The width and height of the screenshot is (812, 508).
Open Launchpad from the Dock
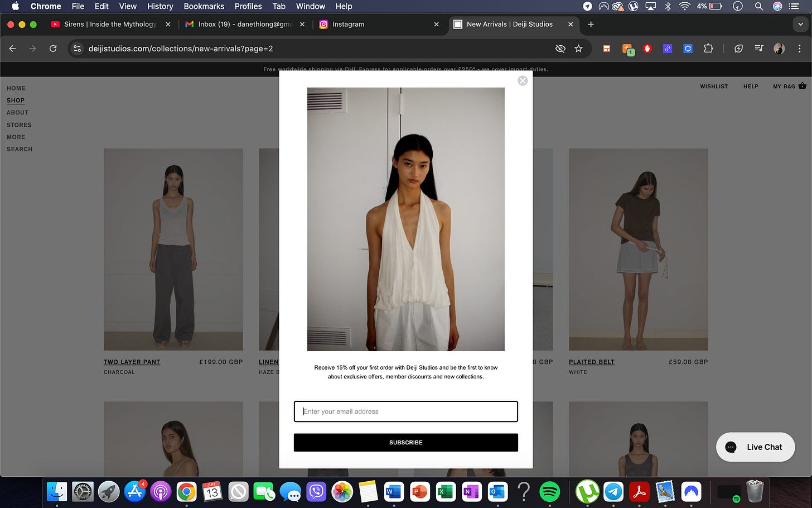point(109,492)
